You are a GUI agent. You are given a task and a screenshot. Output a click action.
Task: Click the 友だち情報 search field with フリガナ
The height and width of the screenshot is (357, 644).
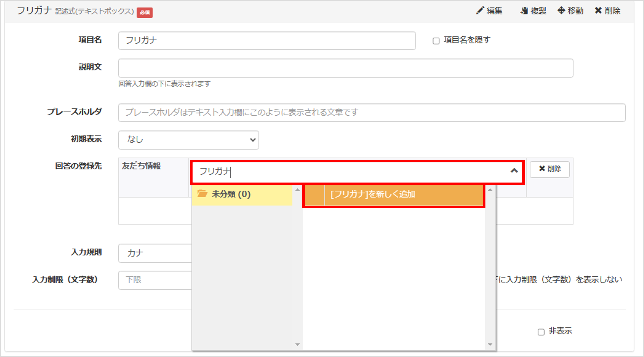[357, 172]
